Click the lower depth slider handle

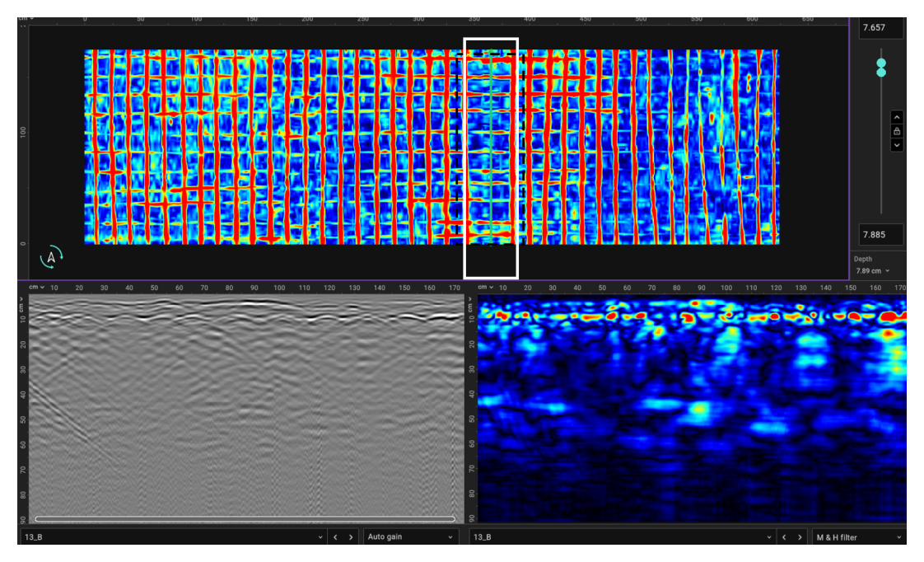pyautogui.click(x=881, y=73)
